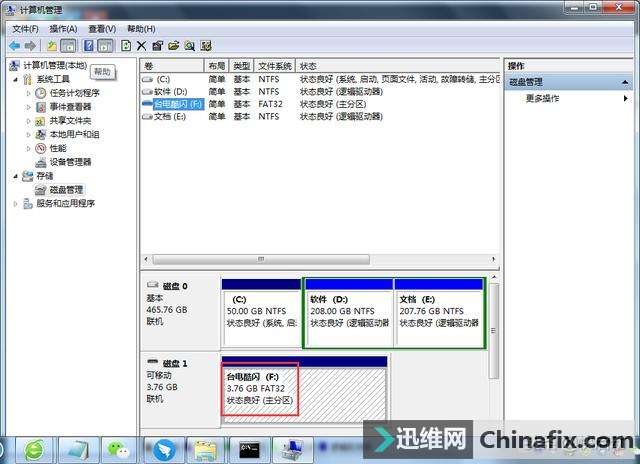
Task: Click the green Refresh icon in toolbar
Action: point(126,46)
